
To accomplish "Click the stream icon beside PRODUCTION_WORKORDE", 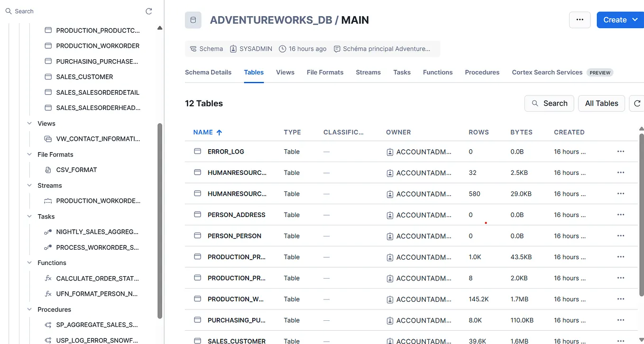I will 48,200.
